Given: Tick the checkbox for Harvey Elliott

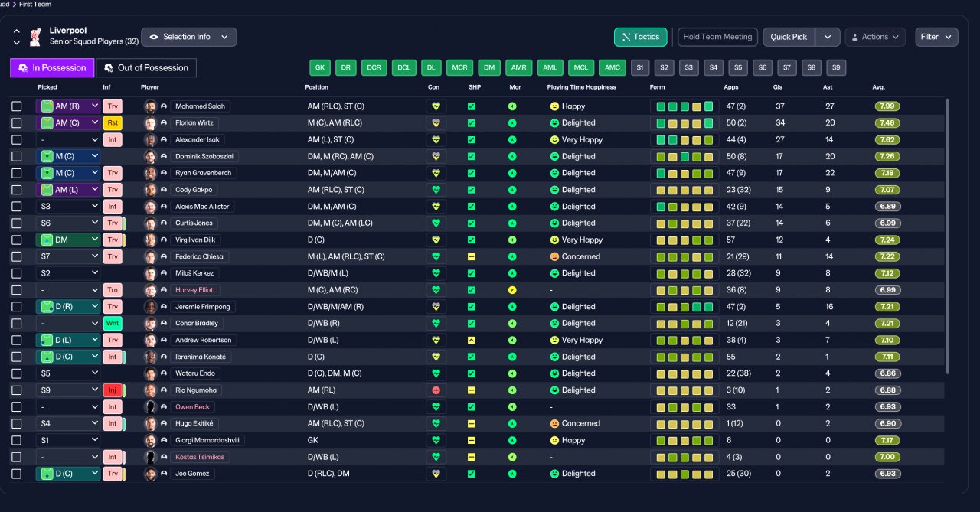Looking at the screenshot, I should pos(17,290).
